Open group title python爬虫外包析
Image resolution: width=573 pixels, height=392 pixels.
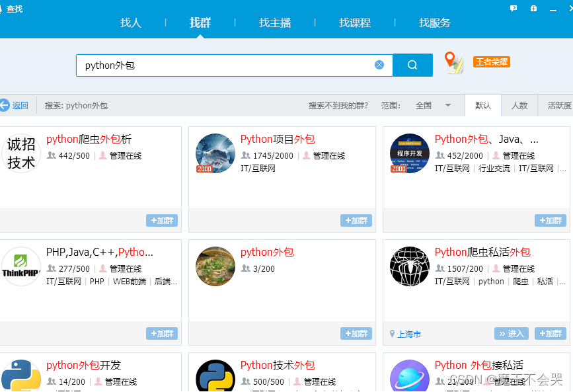coord(89,139)
